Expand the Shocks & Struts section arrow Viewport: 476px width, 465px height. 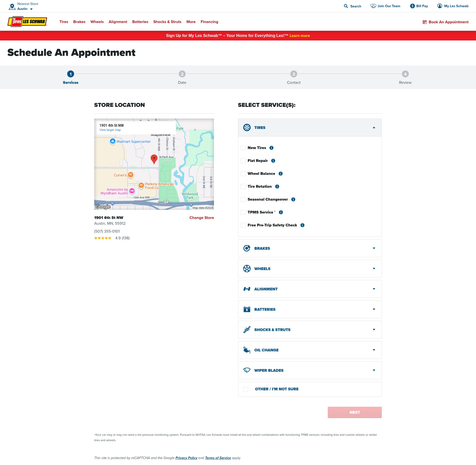pyautogui.click(x=374, y=330)
